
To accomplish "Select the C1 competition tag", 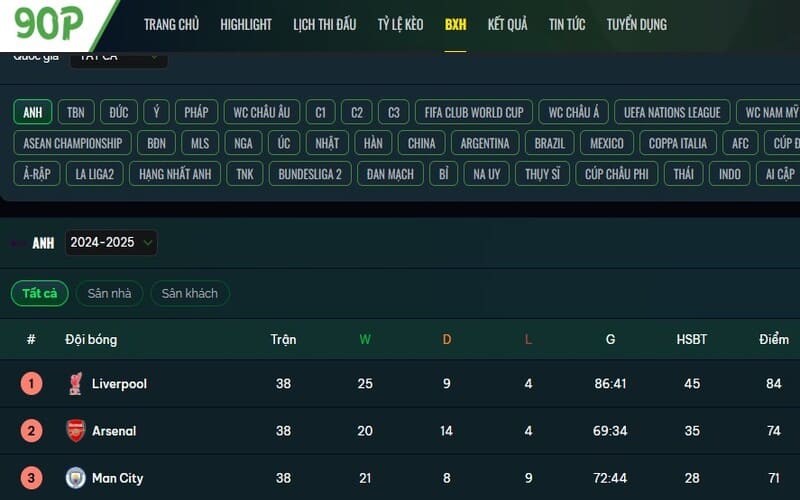I will pyautogui.click(x=320, y=112).
